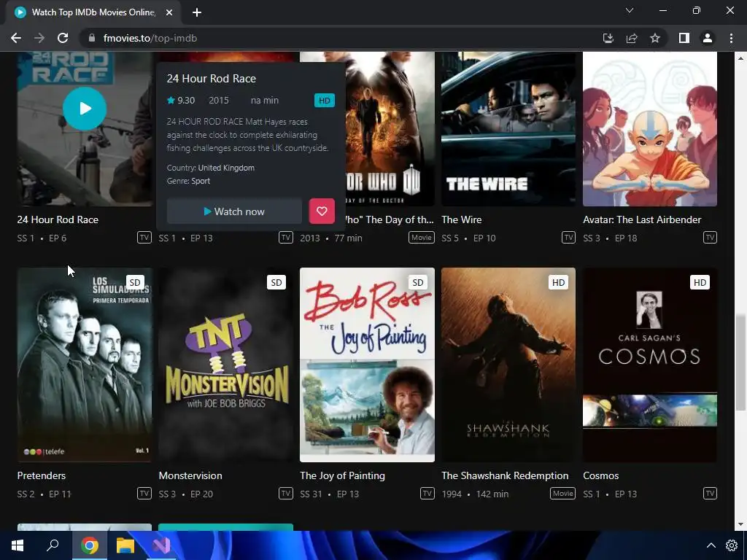The height and width of the screenshot is (560, 747).
Task: Open Carl Sagan's Cosmos poster
Action: [x=650, y=365]
